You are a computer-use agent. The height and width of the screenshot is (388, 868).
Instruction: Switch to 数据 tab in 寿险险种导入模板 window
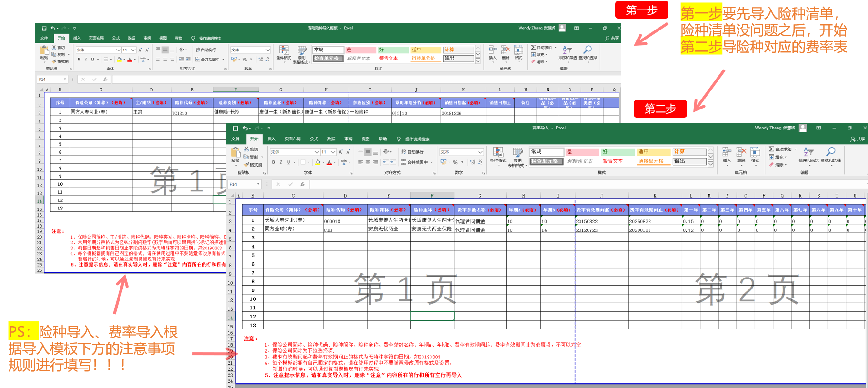coord(131,38)
